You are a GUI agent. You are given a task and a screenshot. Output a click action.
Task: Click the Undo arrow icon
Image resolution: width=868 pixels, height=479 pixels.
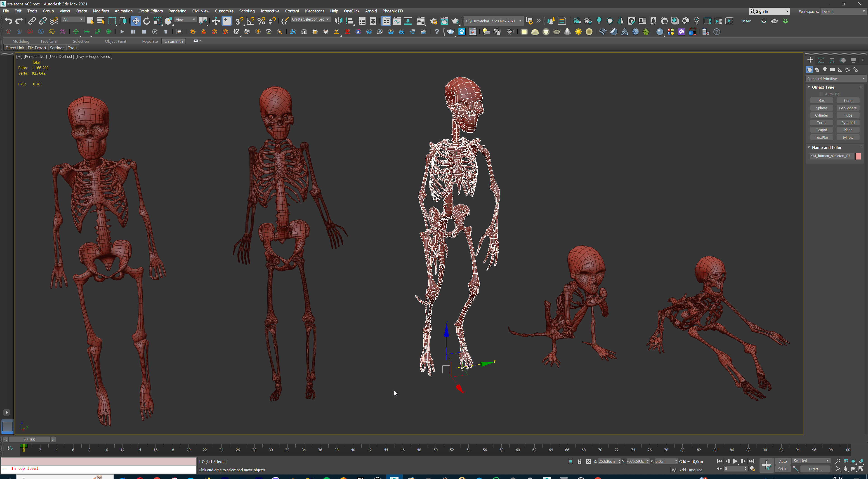coord(8,21)
